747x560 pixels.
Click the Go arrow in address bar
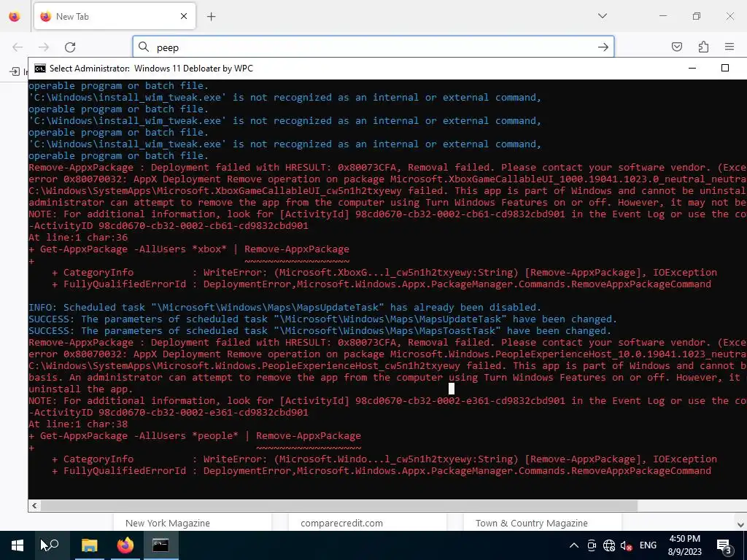pyautogui.click(x=603, y=47)
